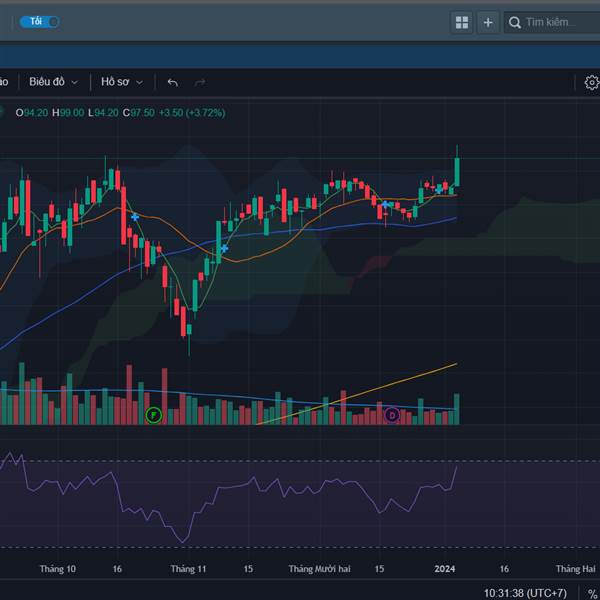Click the O94.20 open price value
Screen dimensions: 600x600
(x=32, y=113)
